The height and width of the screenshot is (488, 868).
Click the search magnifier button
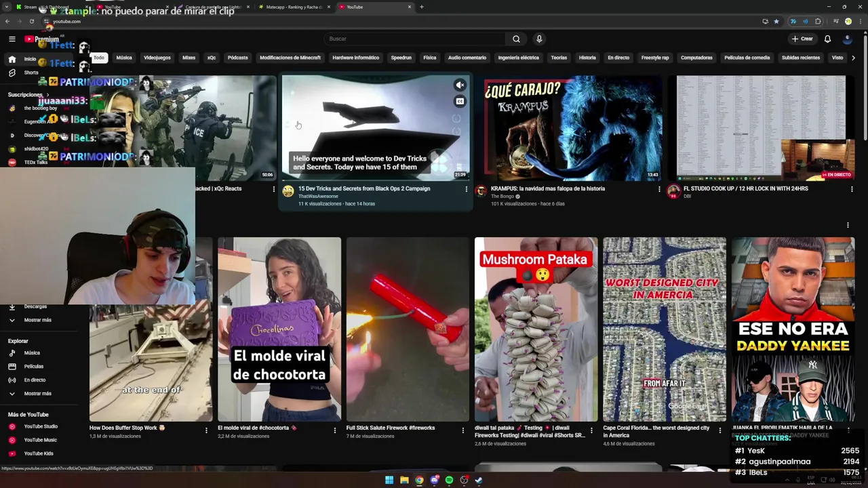516,39
